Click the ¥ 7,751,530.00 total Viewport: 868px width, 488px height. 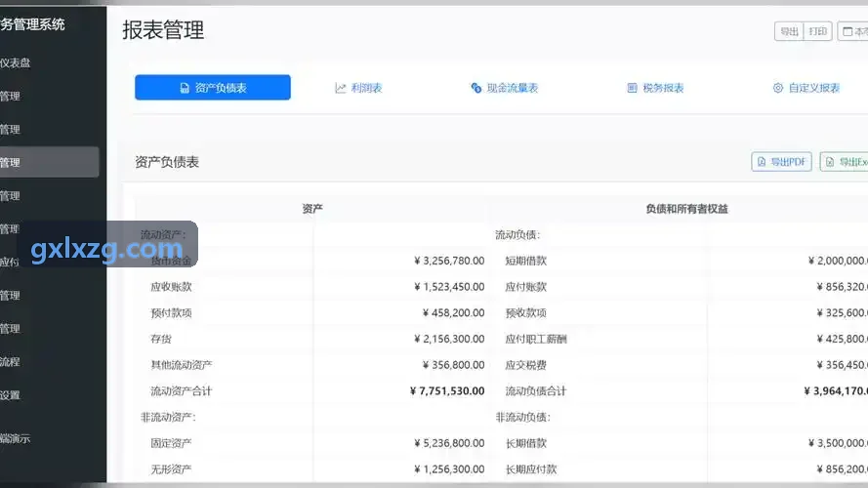[x=447, y=390]
